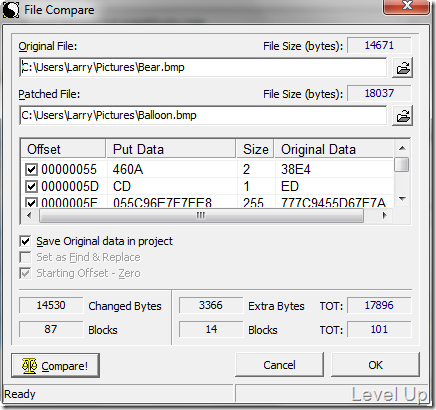Click the Patched File path field with Balloon.bmp
Viewport: 436px width, 410px height.
click(203, 116)
